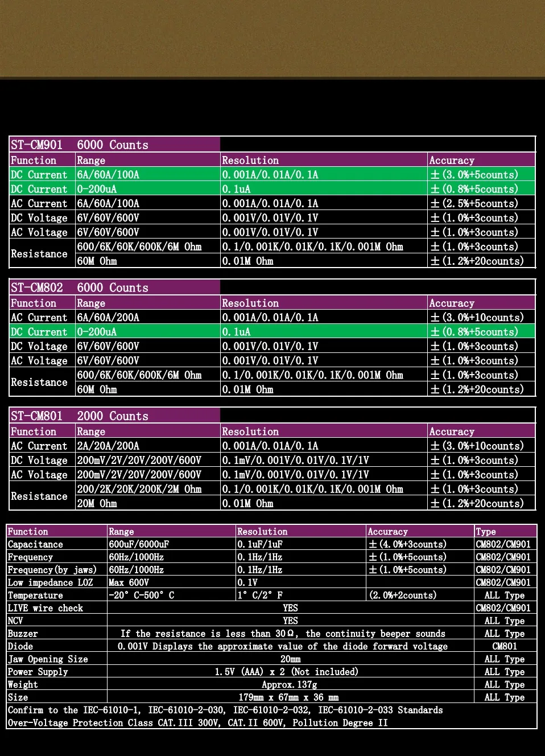Viewport: 545px width, 756px height.
Task: Click the "±(4.0%+3counts)" accuracy value
Action: click(407, 544)
